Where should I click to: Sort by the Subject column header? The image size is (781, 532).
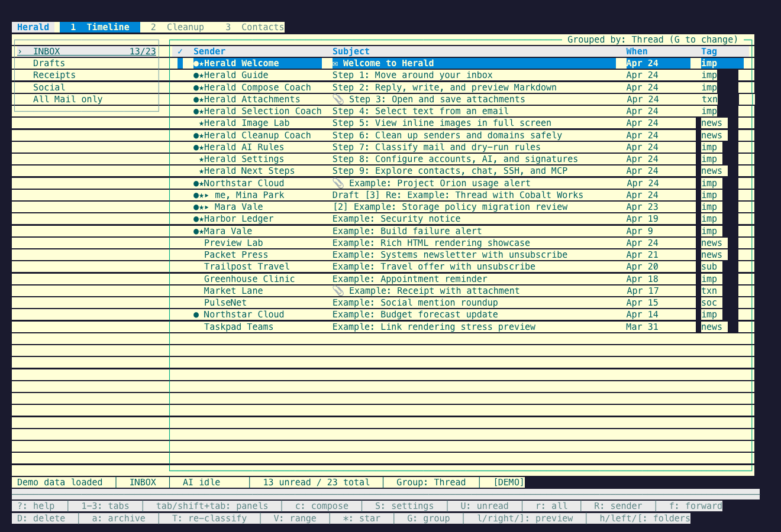351,51
